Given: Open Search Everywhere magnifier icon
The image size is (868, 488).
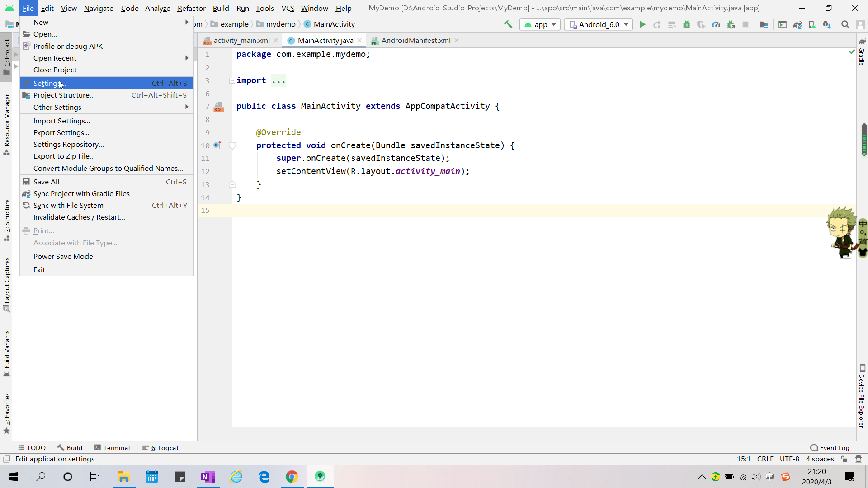Looking at the screenshot, I should tap(845, 24).
